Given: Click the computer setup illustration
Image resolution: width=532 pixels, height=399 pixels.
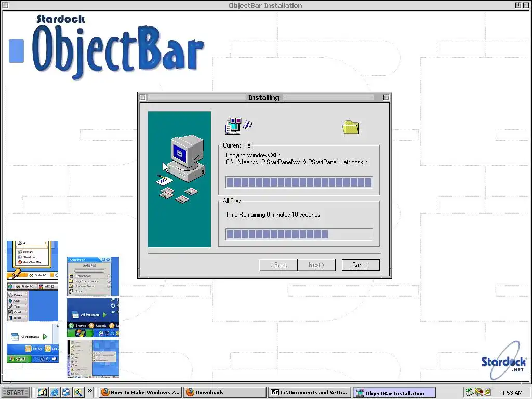Looking at the screenshot, I should coord(179,179).
